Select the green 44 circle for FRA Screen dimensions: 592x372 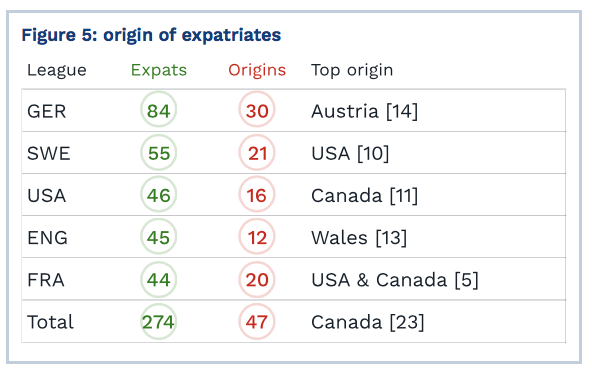159,279
